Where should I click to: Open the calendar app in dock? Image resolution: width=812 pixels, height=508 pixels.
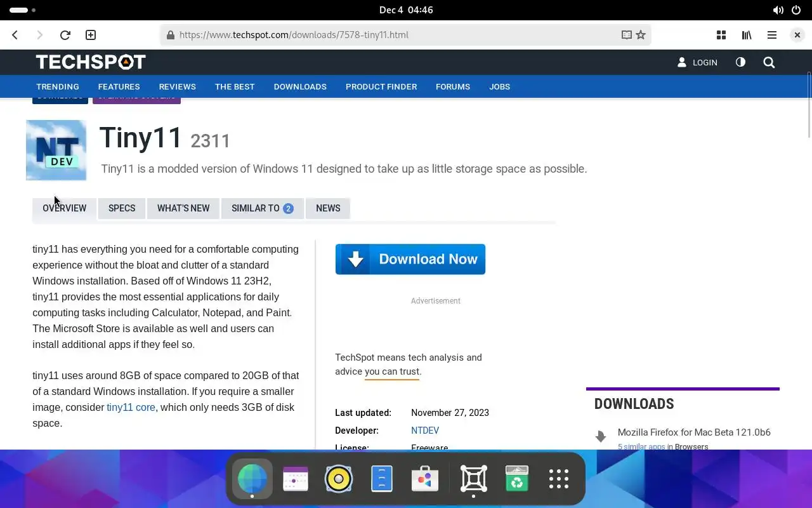coord(296,479)
